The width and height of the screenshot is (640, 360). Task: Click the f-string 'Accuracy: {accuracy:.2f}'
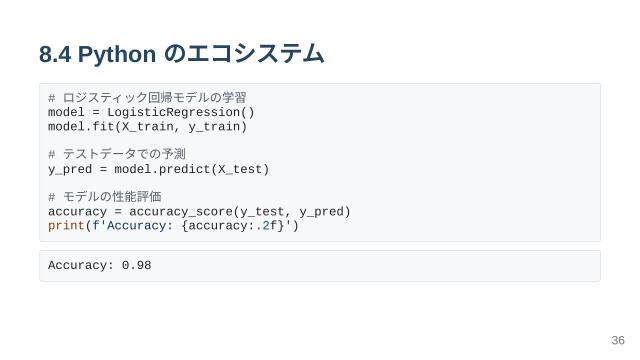coord(191,226)
